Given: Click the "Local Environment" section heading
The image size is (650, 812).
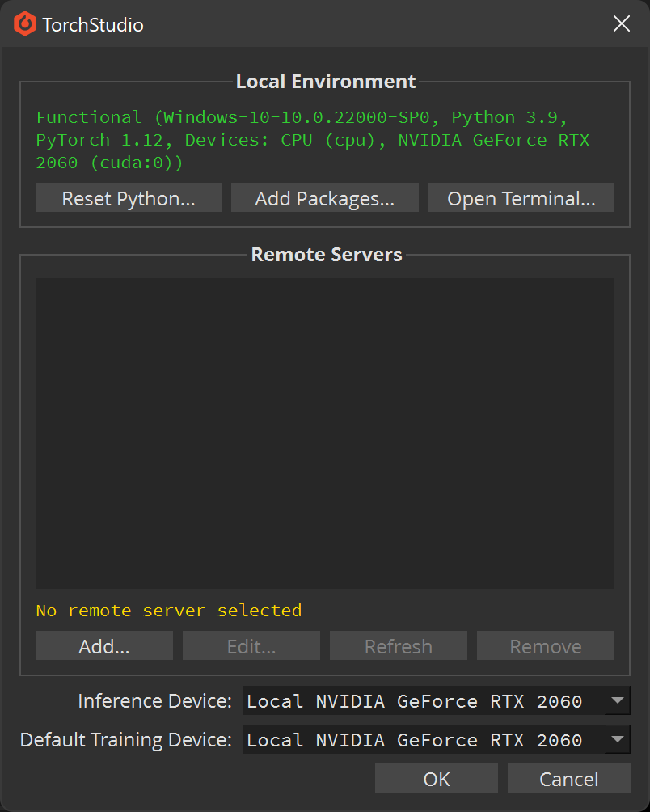Looking at the screenshot, I should 326,82.
